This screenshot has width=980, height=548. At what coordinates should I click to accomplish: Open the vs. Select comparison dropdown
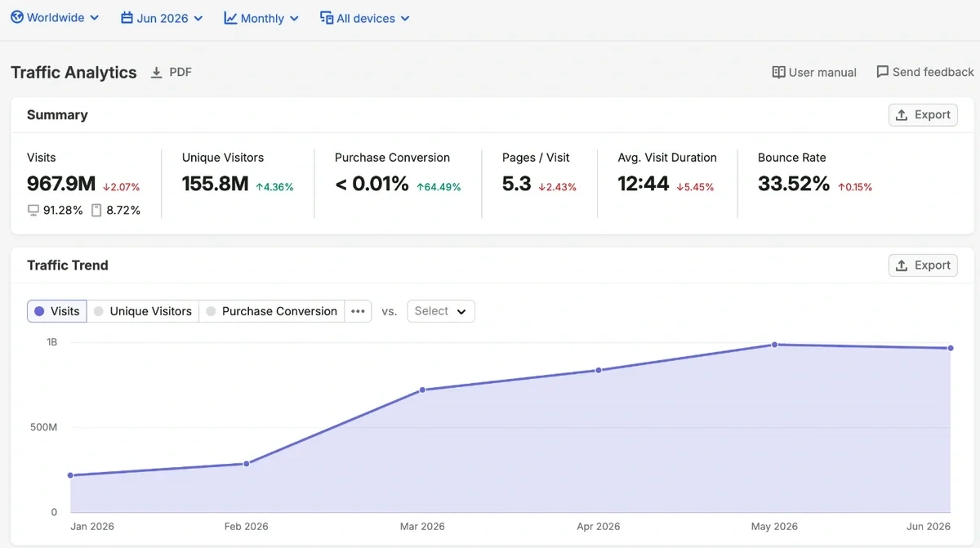441,311
